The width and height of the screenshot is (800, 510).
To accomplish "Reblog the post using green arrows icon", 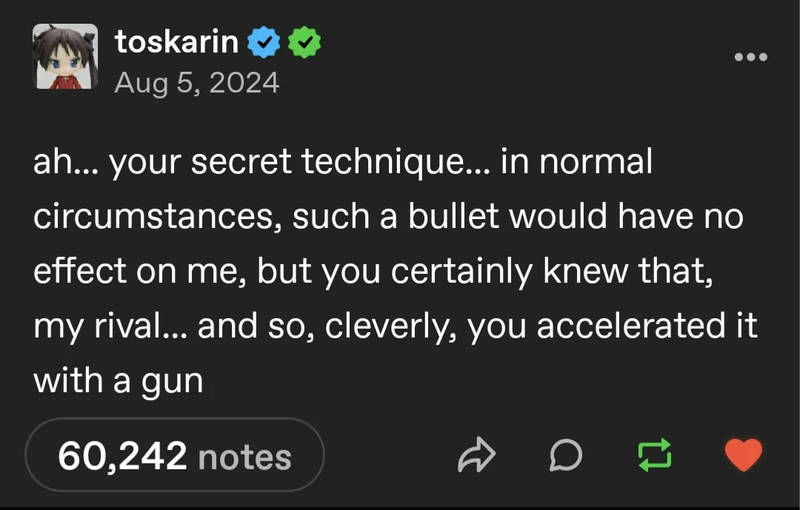I will click(655, 455).
